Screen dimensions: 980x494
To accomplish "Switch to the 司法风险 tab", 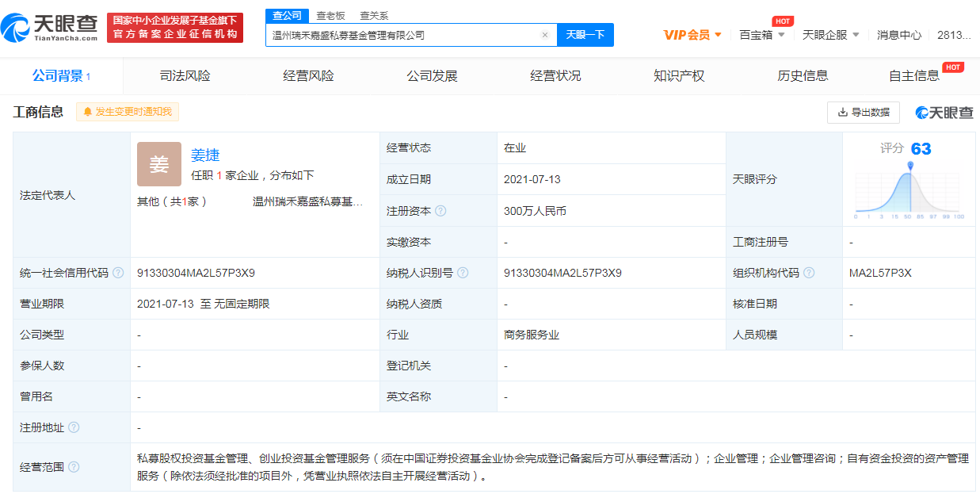I will 185,76.
